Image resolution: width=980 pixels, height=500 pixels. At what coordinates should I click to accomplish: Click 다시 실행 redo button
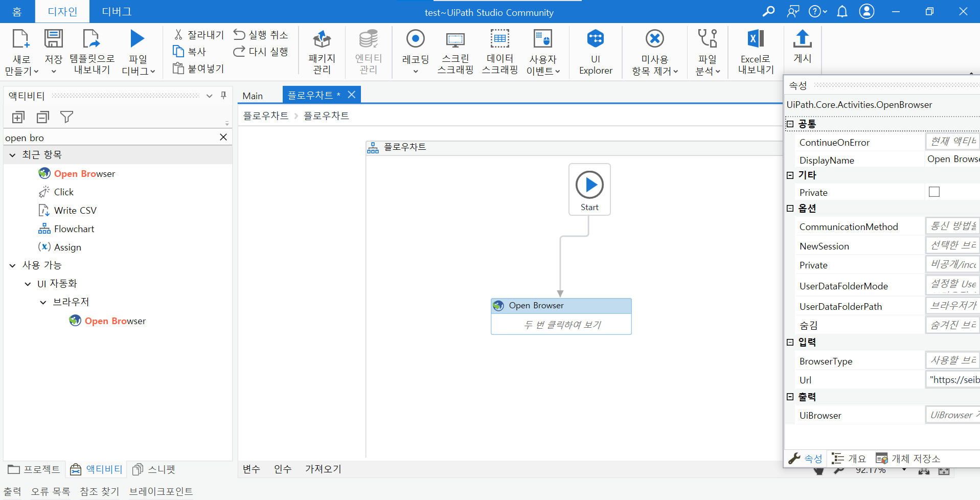pyautogui.click(x=261, y=52)
